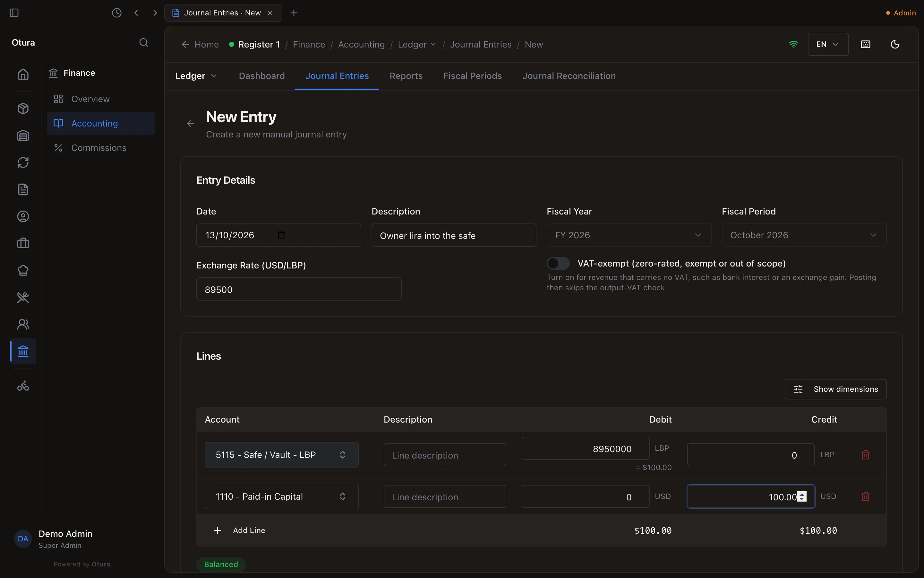The width and height of the screenshot is (924, 578).
Task: Switch to the Reports tab
Action: (x=406, y=76)
